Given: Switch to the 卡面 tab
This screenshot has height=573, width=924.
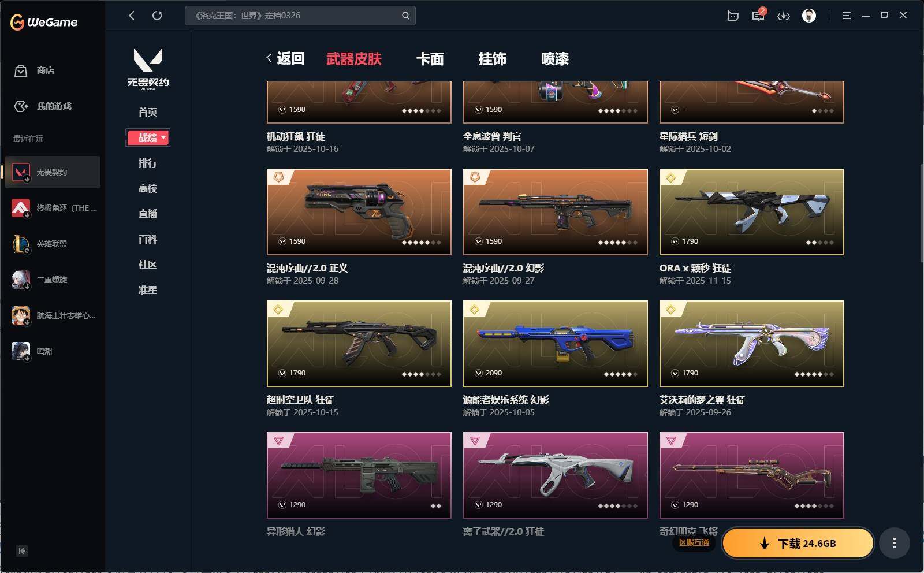Looking at the screenshot, I should pyautogui.click(x=430, y=59).
